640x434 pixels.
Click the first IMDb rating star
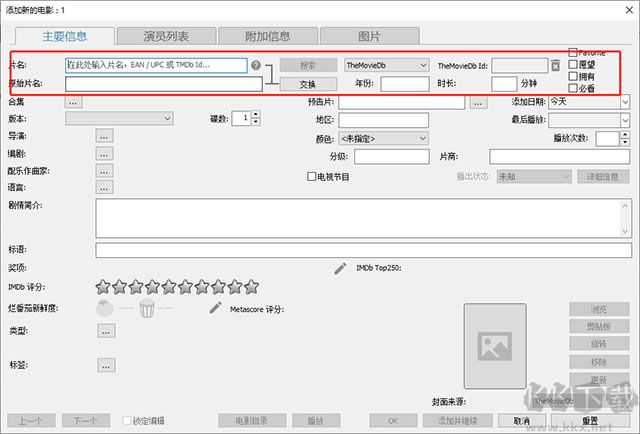coord(102,287)
